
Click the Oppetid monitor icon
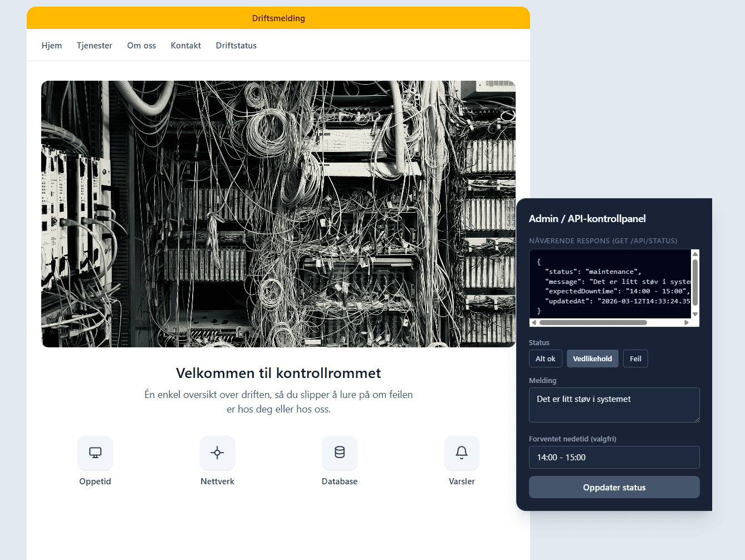click(x=95, y=453)
